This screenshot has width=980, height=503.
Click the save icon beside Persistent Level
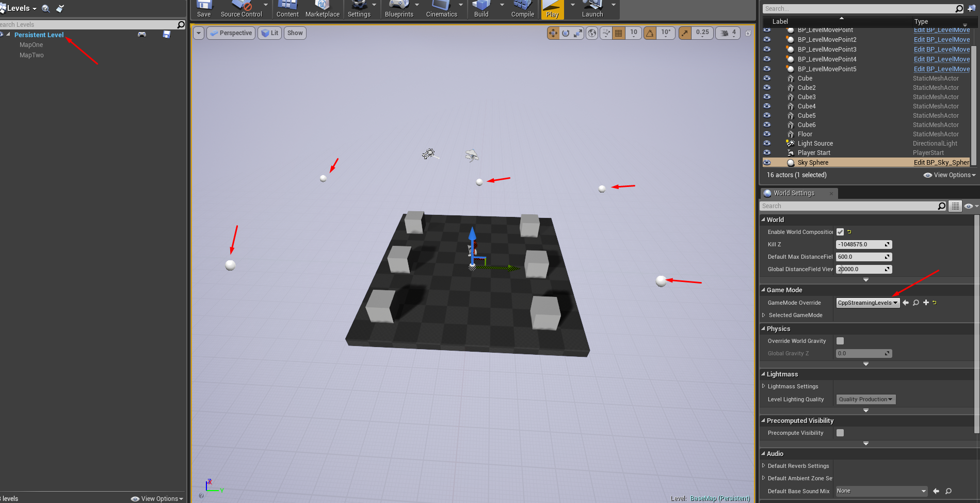click(167, 35)
